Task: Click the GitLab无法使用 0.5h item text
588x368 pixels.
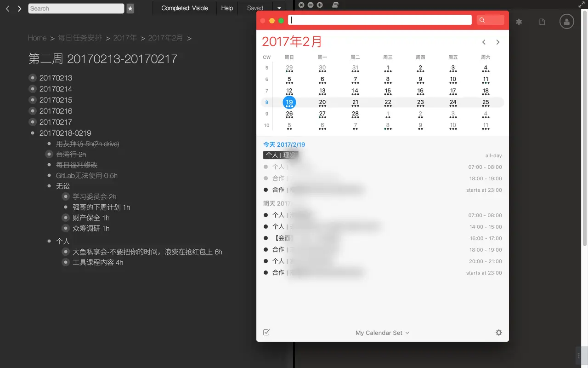Action: pyautogui.click(x=87, y=175)
